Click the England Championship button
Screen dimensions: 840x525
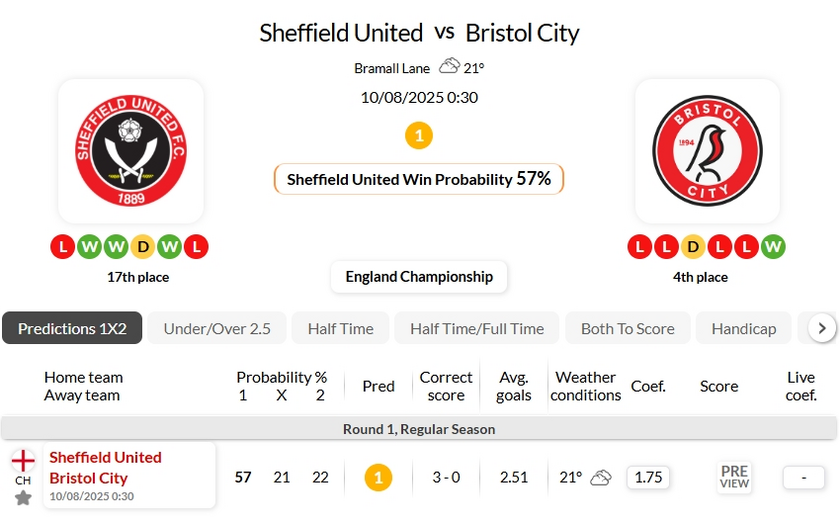419,277
